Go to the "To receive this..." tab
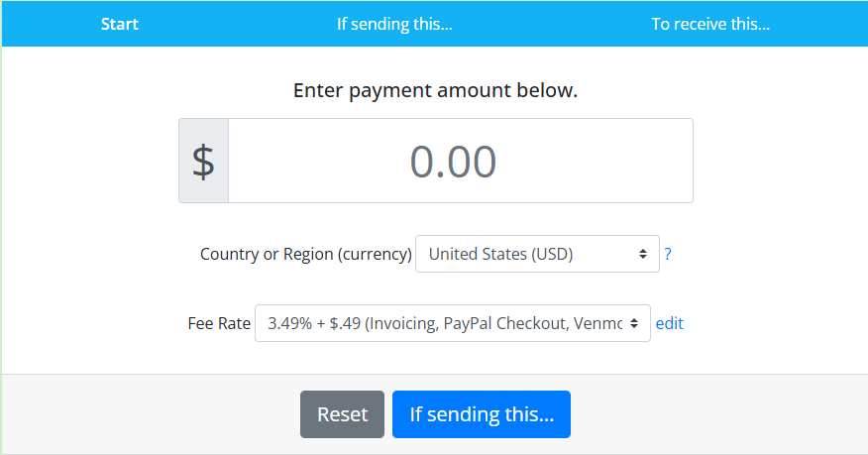Viewport: 868px width, 455px height. tap(710, 24)
